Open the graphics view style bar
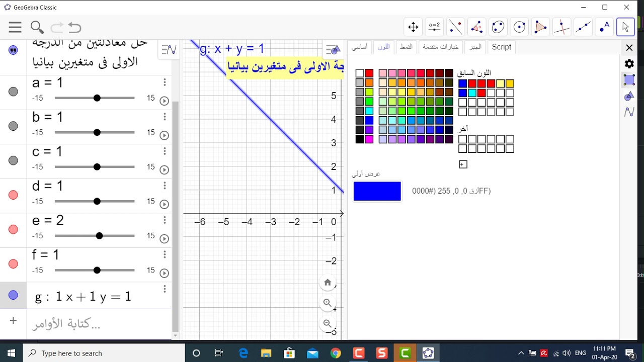 click(333, 49)
